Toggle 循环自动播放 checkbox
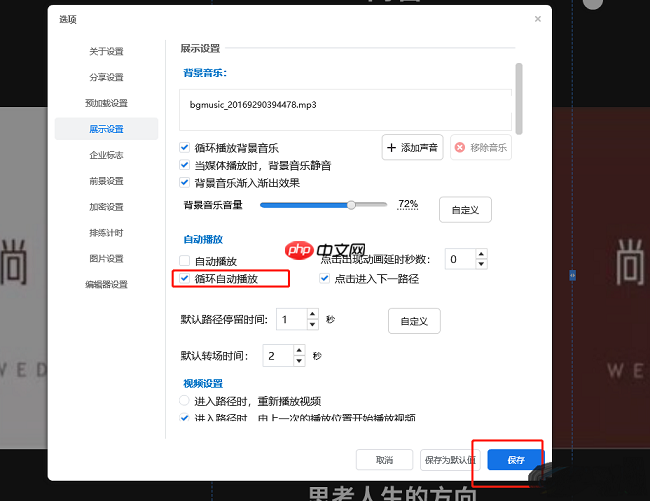Viewport: 650px width, 501px height. pyautogui.click(x=184, y=278)
